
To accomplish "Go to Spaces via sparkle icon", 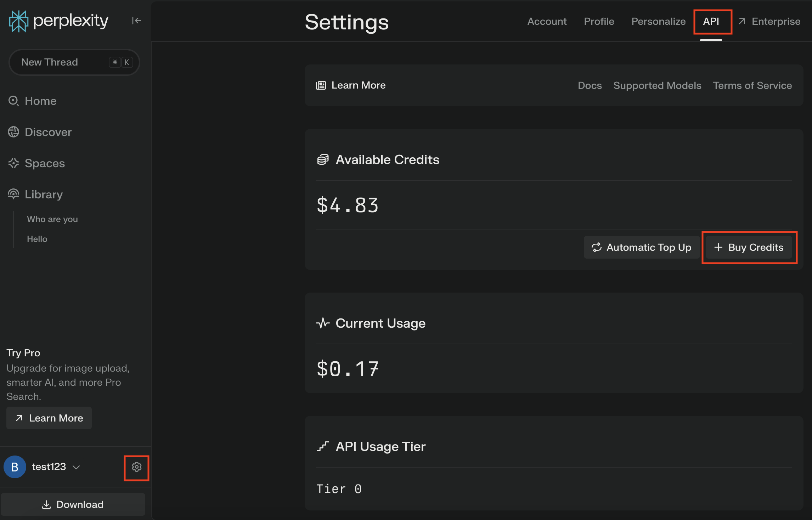I will [13, 163].
